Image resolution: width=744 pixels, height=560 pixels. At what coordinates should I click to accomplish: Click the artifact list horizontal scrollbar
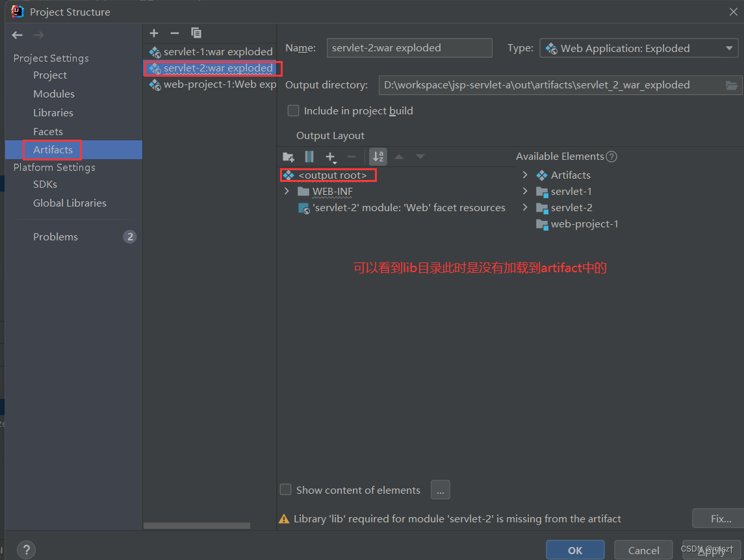click(197, 526)
